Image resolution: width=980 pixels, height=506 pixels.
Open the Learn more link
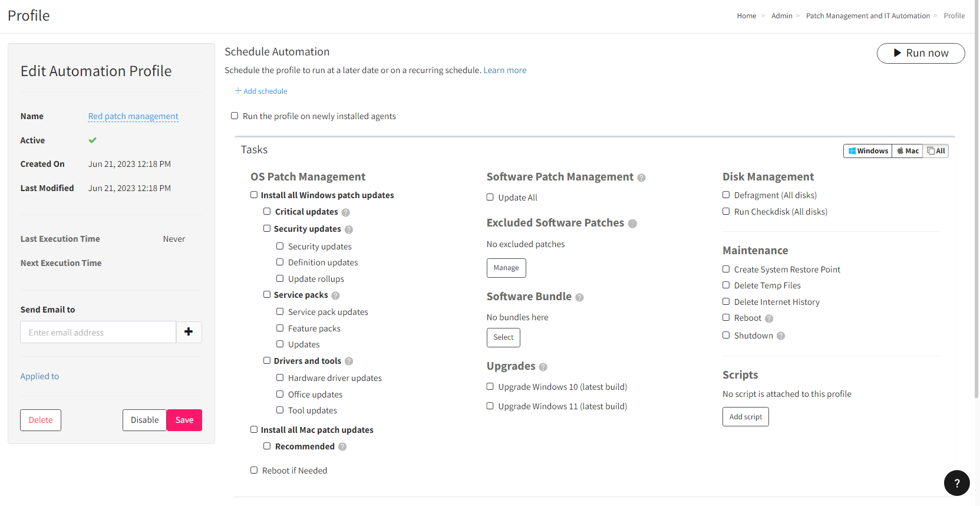click(x=505, y=70)
